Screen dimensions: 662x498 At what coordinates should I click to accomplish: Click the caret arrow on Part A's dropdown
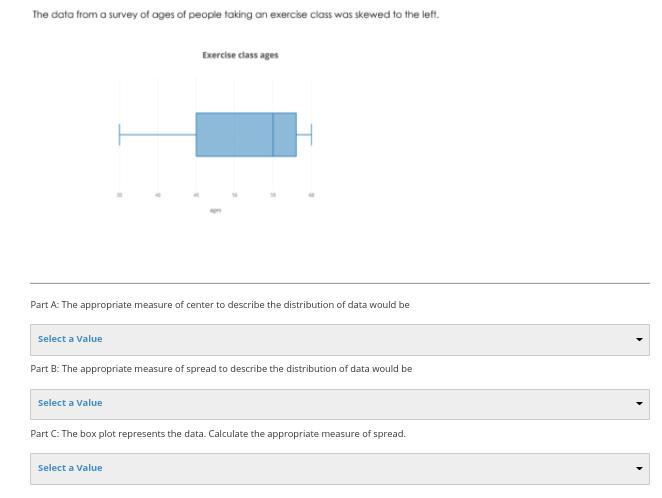coord(639,340)
